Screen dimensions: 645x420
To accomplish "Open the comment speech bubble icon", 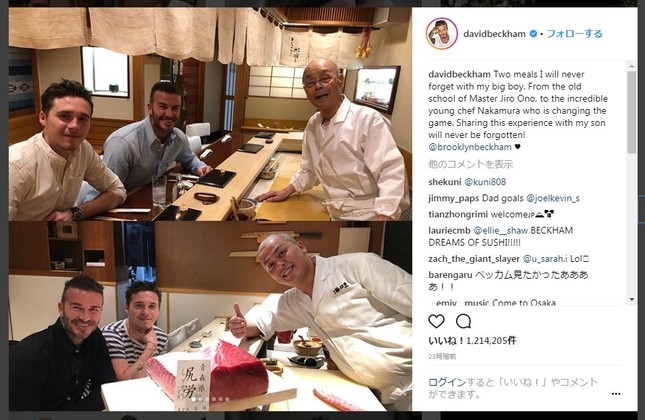I will 463,321.
